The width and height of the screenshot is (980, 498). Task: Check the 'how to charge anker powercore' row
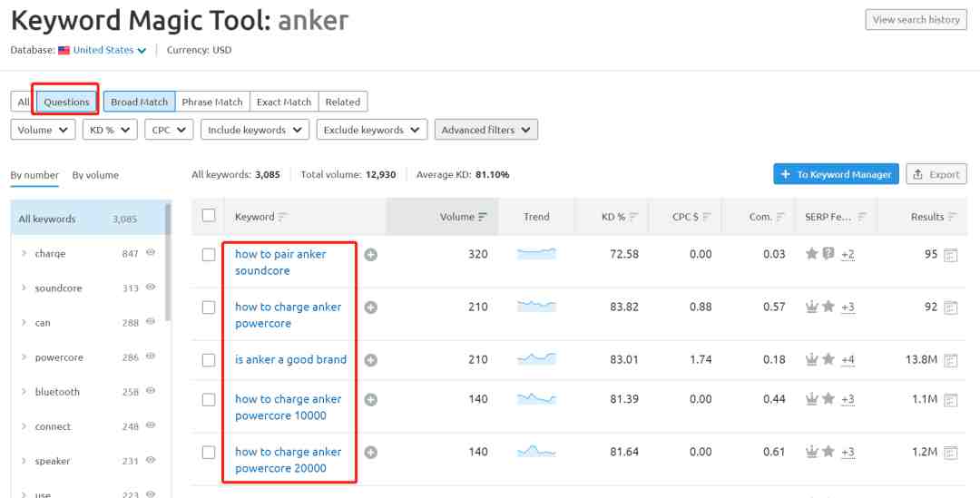click(x=209, y=308)
